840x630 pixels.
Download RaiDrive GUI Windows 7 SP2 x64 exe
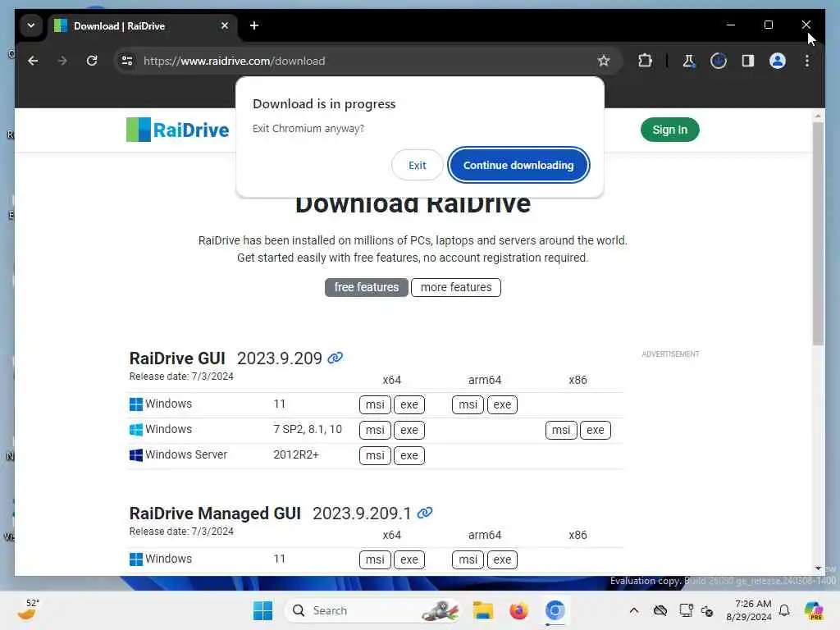coord(409,430)
